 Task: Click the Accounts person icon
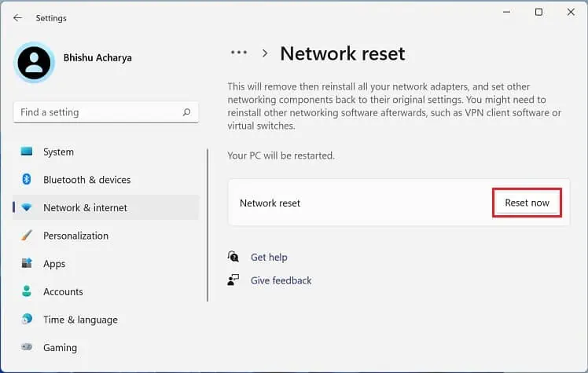pos(27,291)
